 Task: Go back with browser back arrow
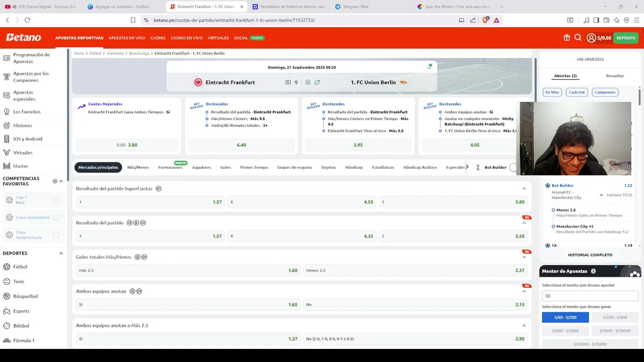click(x=7, y=20)
